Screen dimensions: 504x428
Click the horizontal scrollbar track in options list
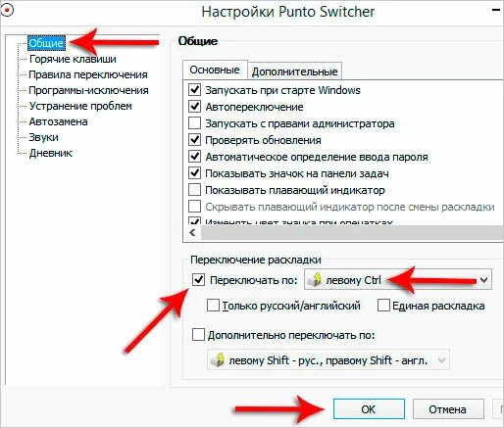click(x=351, y=233)
